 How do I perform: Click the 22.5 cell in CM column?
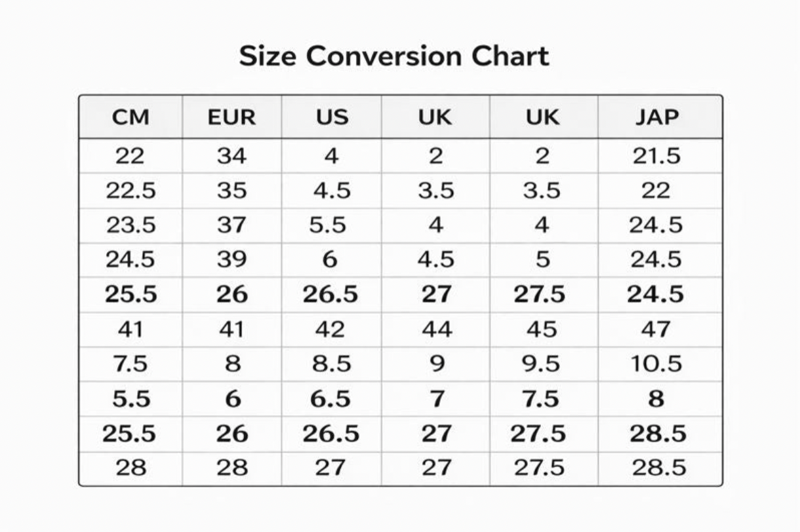coord(130,191)
